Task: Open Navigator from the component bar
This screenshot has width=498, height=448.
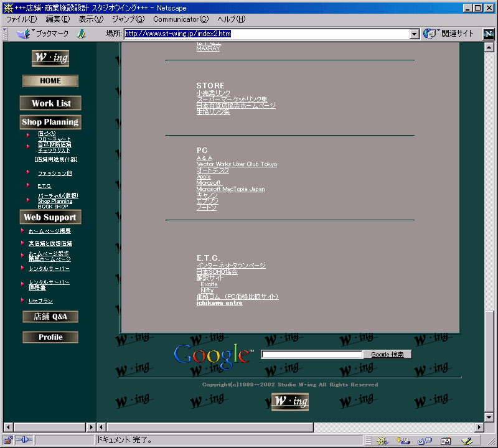Action: coord(382,441)
